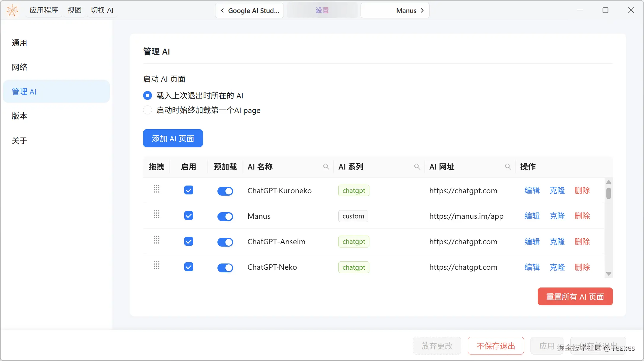This screenshot has width=644, height=361.
Task: Open the 视图 menu
Action: pos(74,10)
